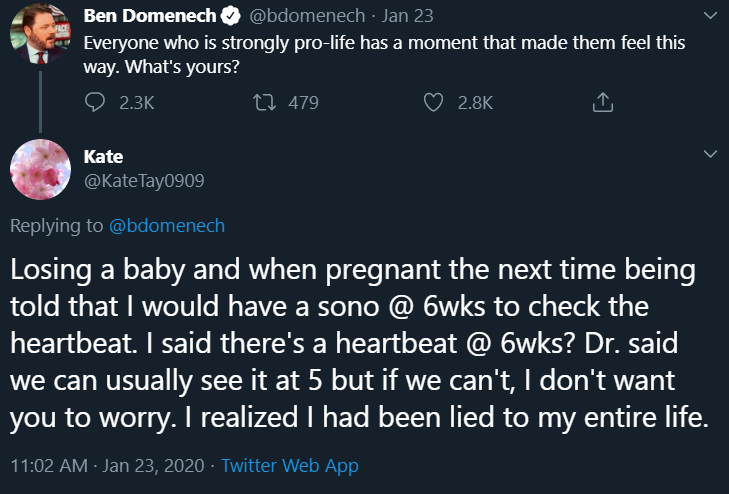Click the 11:02 AM · Jan 23, 2020 timestamp

click(x=107, y=466)
